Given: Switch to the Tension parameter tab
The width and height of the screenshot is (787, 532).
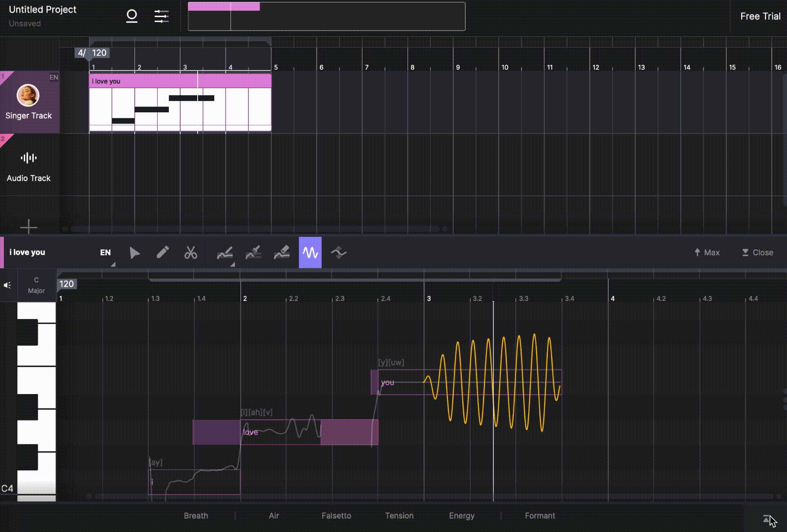Looking at the screenshot, I should [x=399, y=516].
